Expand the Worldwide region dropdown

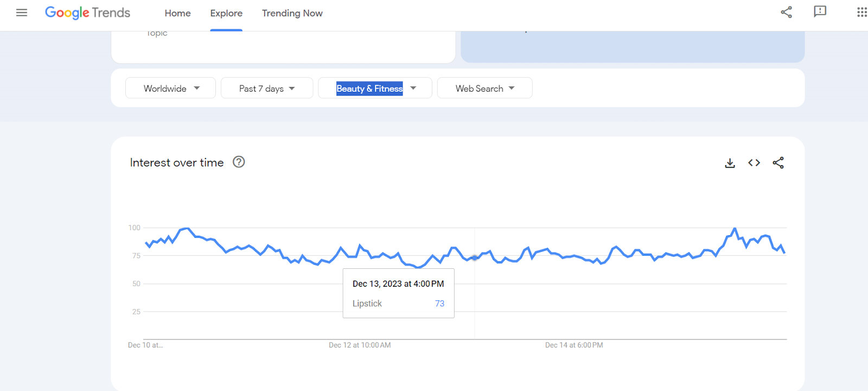point(170,88)
